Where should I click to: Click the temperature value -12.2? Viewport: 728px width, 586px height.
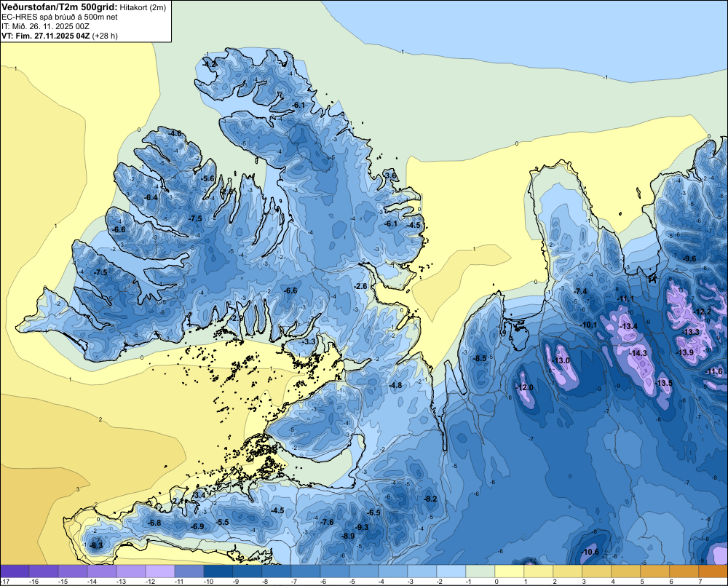[x=703, y=312]
